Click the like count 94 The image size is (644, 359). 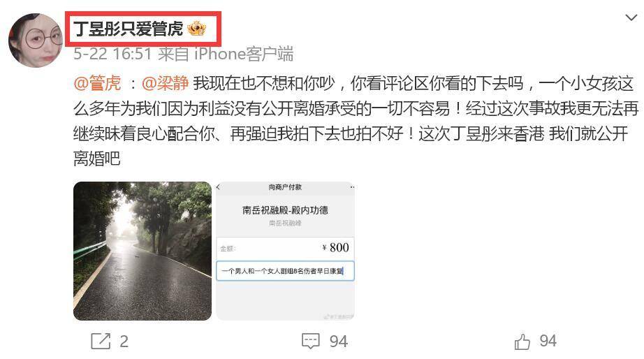pos(548,341)
